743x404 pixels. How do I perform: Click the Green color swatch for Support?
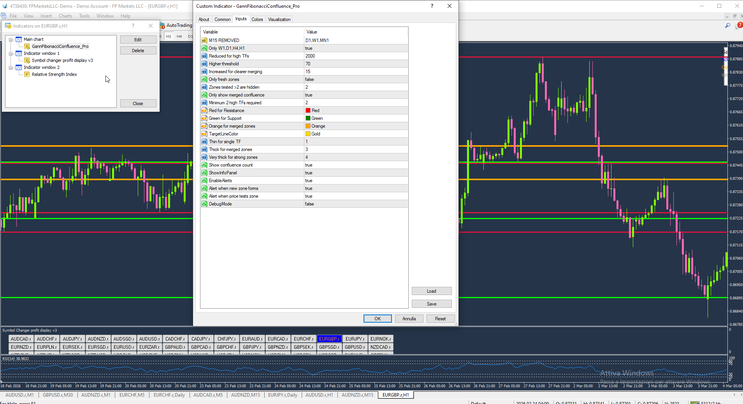click(308, 118)
